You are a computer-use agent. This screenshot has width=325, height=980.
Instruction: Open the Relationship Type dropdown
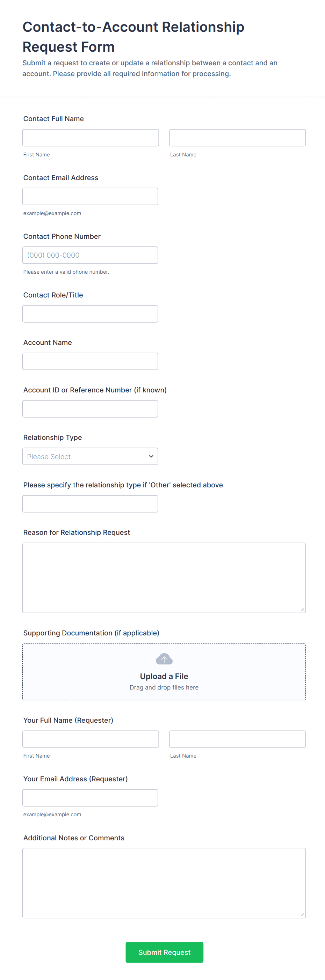90,456
